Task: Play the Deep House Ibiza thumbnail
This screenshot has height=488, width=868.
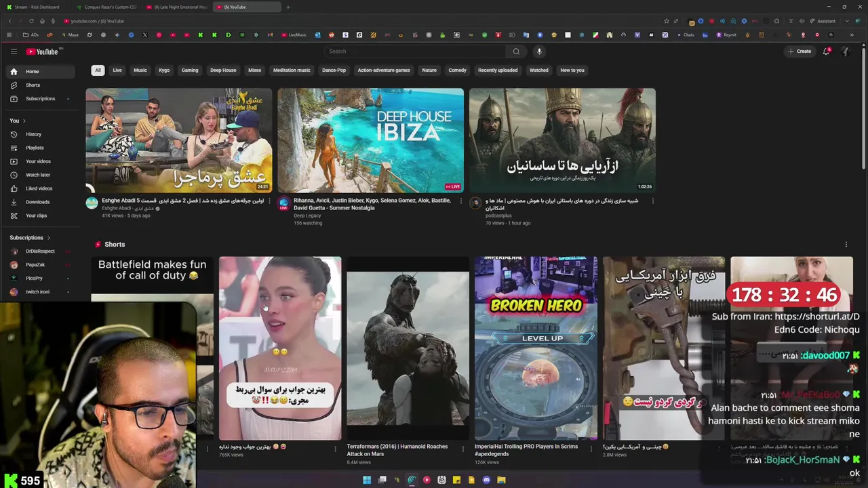Action: click(x=370, y=140)
